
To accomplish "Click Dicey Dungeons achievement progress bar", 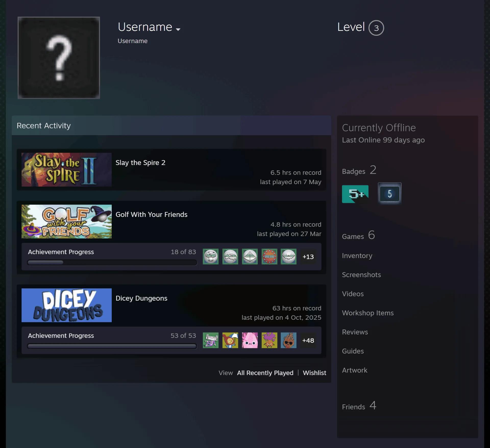I will 112,346.
